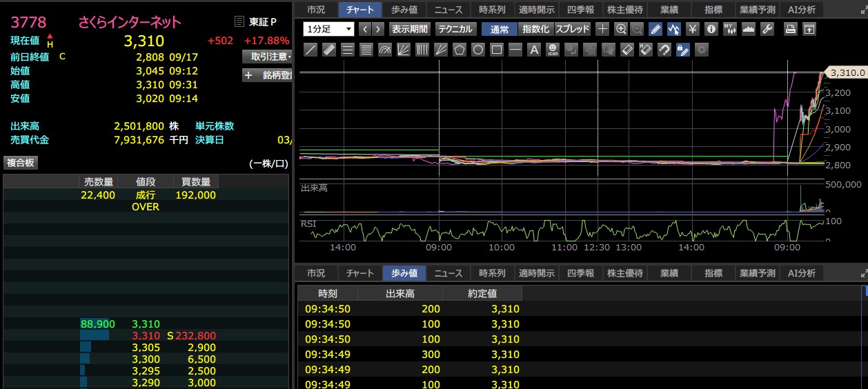Expand the lower panel with corner arrows

click(x=864, y=274)
